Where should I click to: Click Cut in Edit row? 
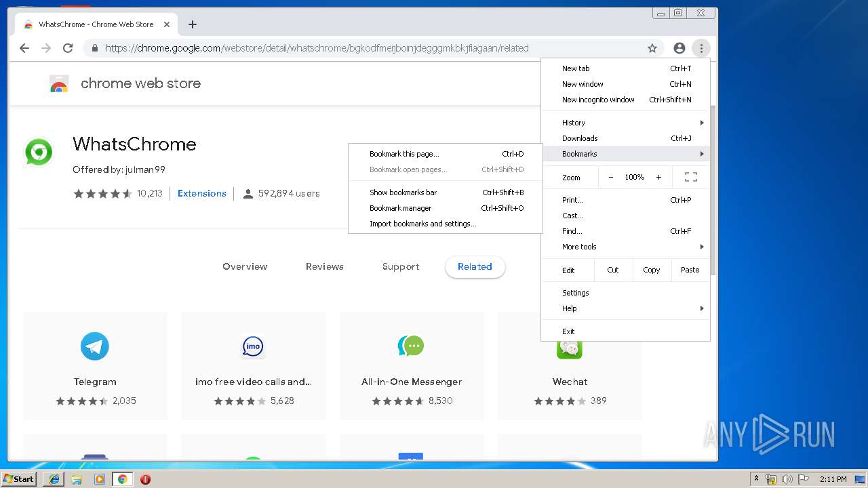[x=613, y=270]
